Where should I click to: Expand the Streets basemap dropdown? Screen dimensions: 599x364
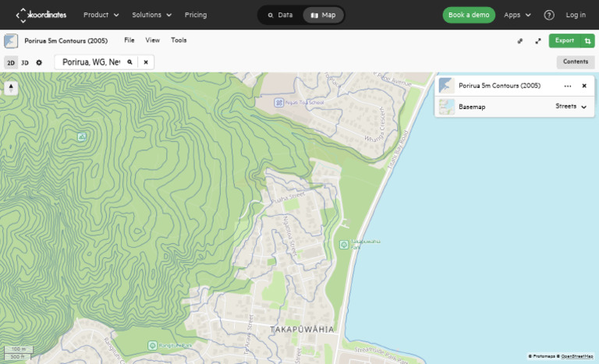point(571,107)
